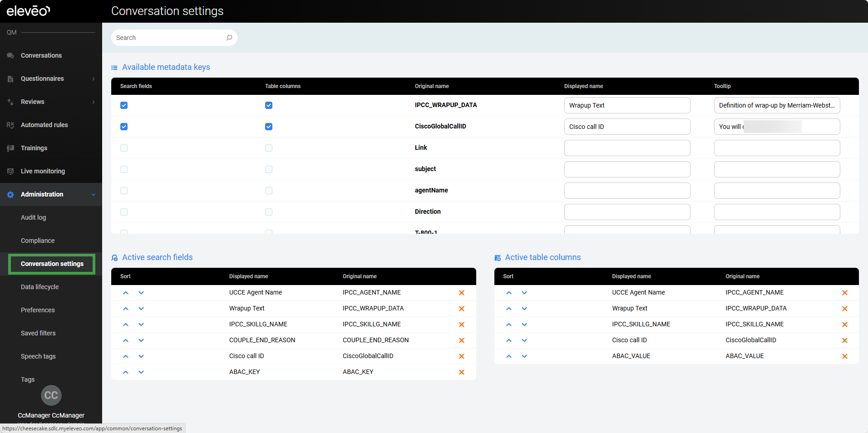868x433 pixels.
Task: Click Displayed name field for subject
Action: 626,169
